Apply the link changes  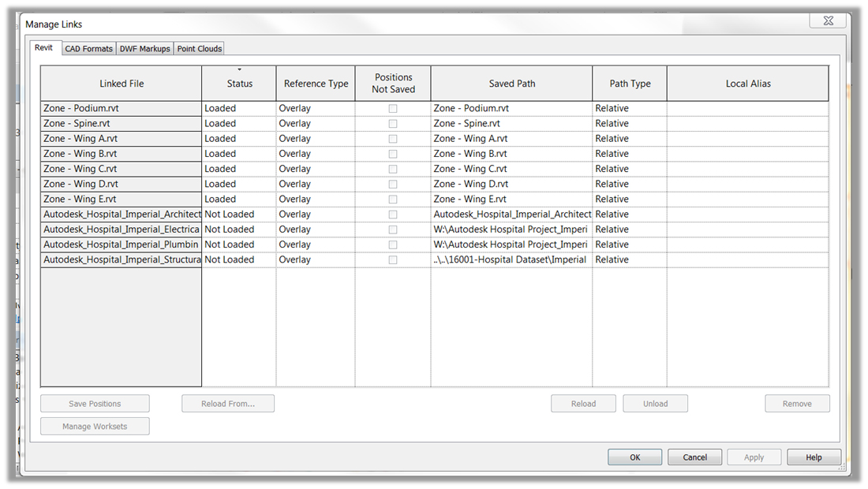point(754,457)
